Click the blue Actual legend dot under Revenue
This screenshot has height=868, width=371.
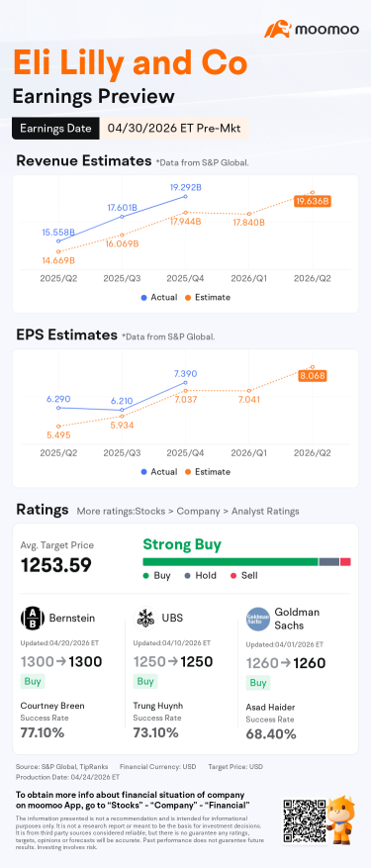pyautogui.click(x=144, y=297)
